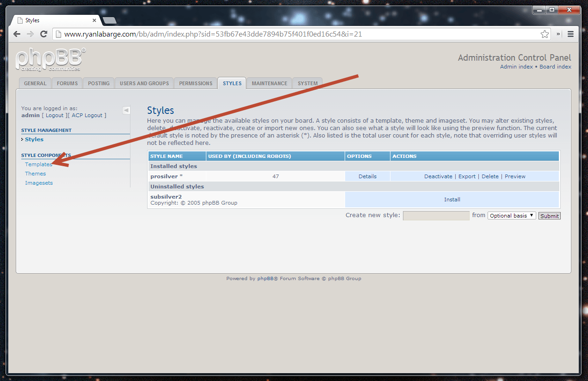Screen dimensions: 588x381
Task: Install the subsilver2 style
Action: pos(452,200)
